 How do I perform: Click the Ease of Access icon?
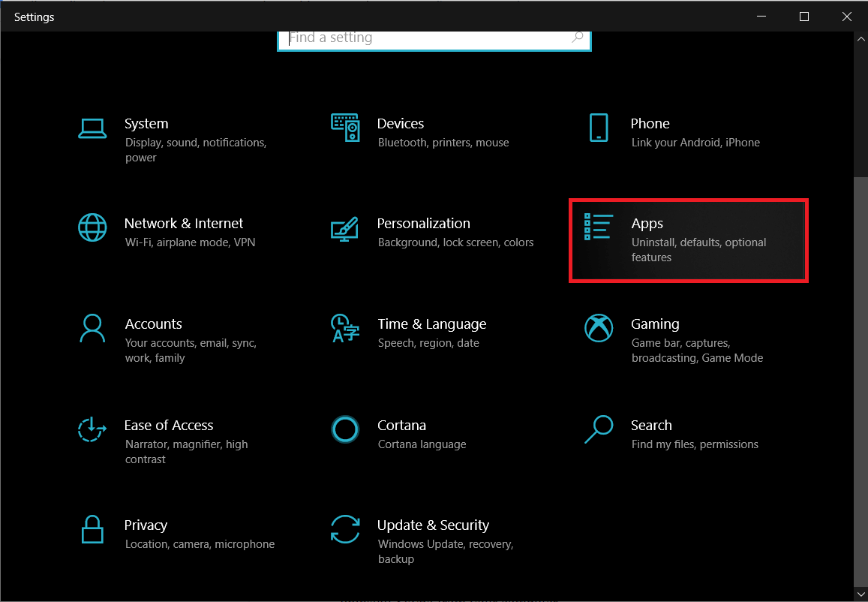pyautogui.click(x=92, y=429)
